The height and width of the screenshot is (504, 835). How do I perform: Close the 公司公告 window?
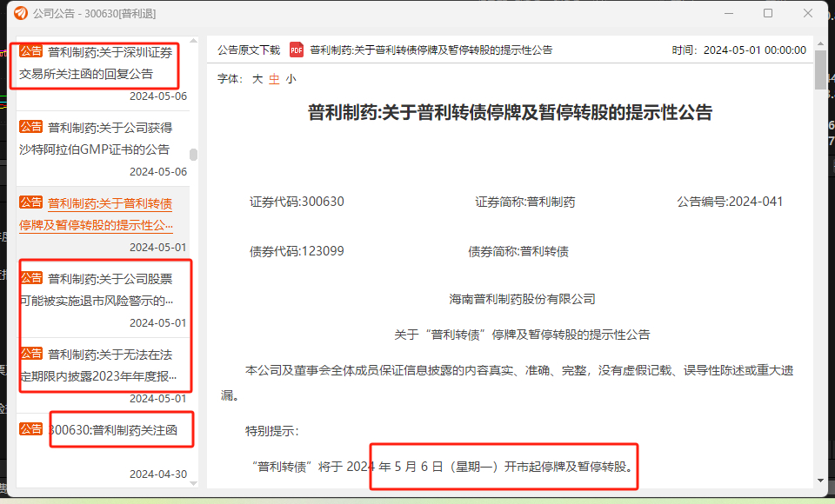(808, 13)
